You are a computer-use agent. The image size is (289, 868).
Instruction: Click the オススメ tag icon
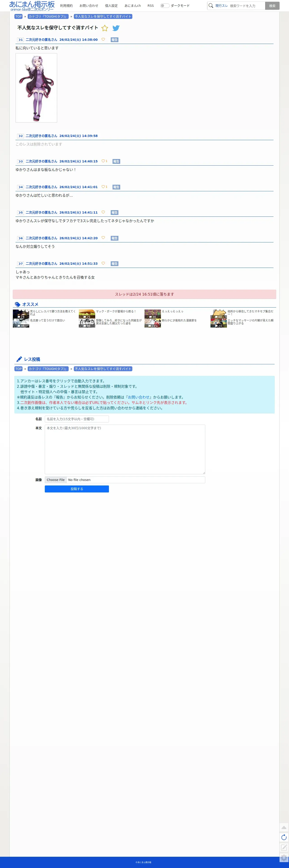click(18, 304)
